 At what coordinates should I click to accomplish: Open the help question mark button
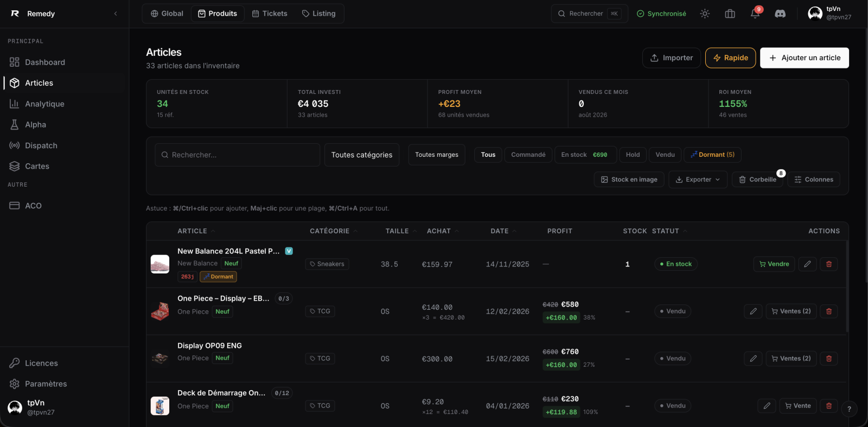850,409
